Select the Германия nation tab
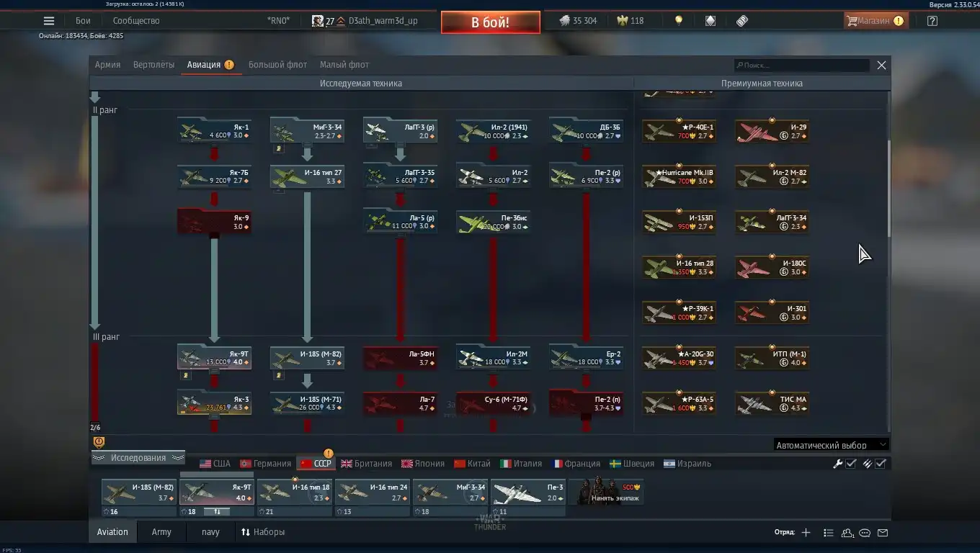Screen dimensions: 980x553 click(x=265, y=464)
